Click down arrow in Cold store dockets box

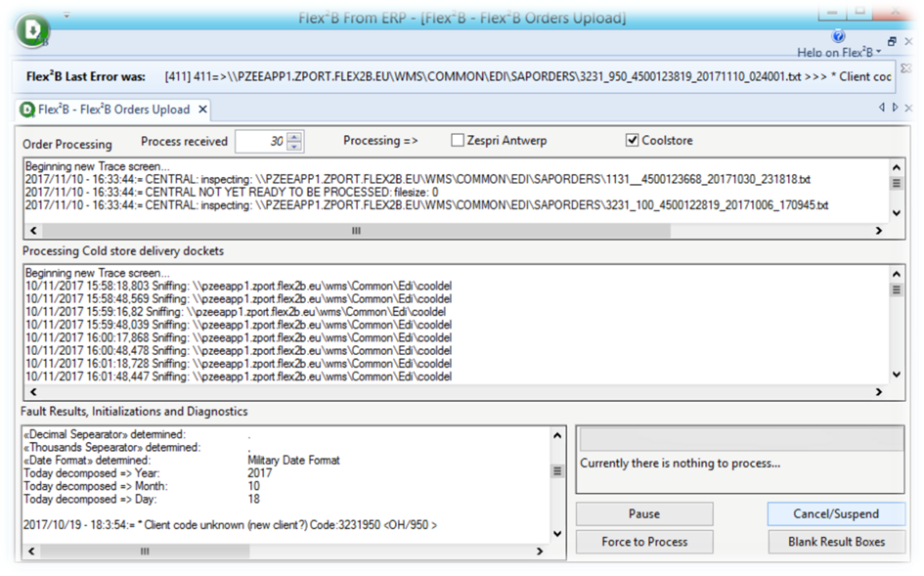click(897, 375)
